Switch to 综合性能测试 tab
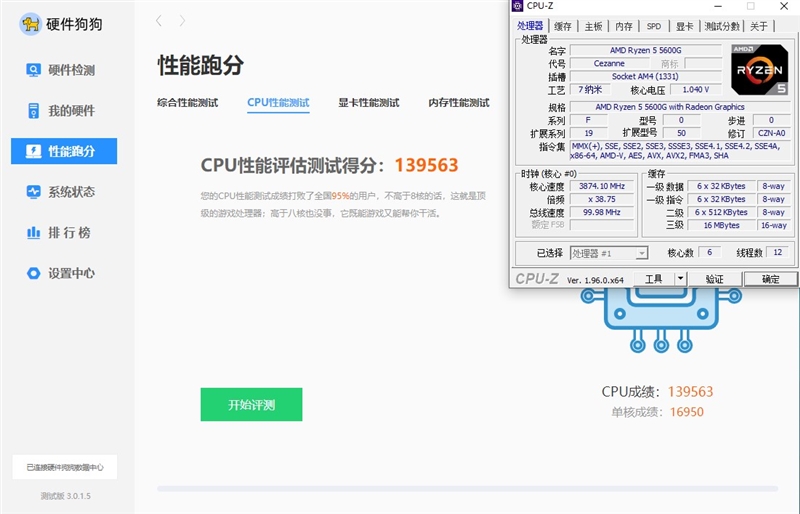 187,103
